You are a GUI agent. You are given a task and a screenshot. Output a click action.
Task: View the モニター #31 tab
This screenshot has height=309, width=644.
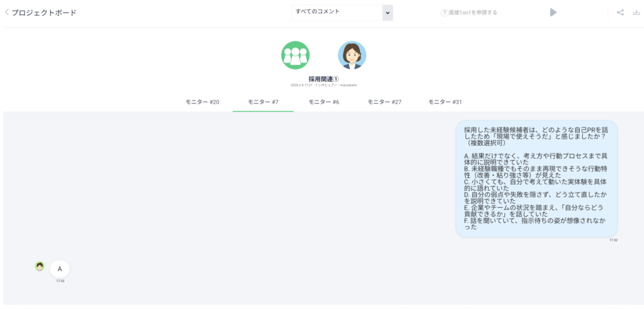(445, 102)
